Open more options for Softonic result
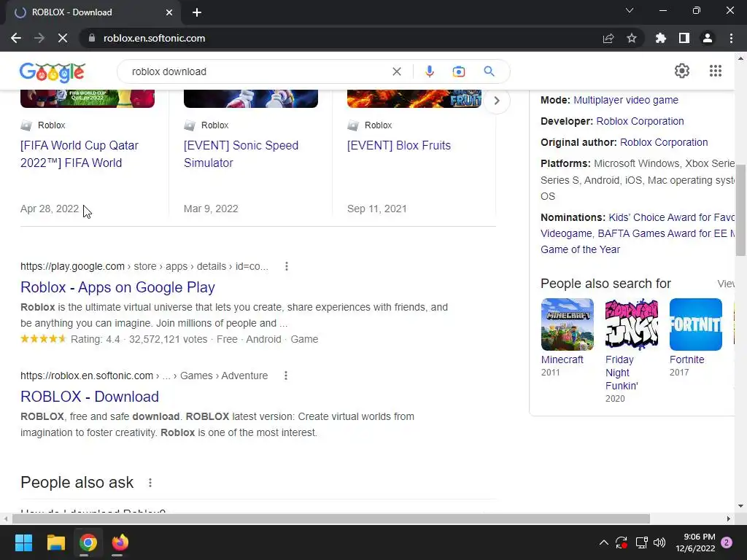This screenshot has width=747, height=560. [x=286, y=376]
